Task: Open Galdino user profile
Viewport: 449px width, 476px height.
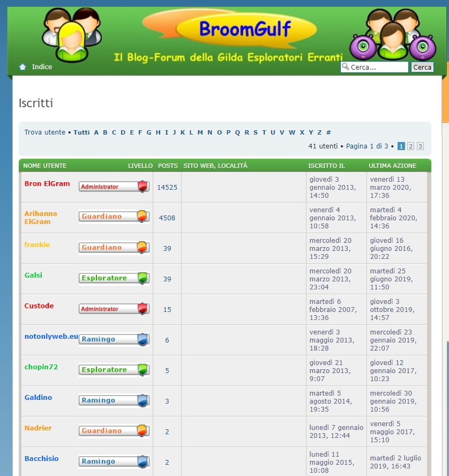Action: 38,397
